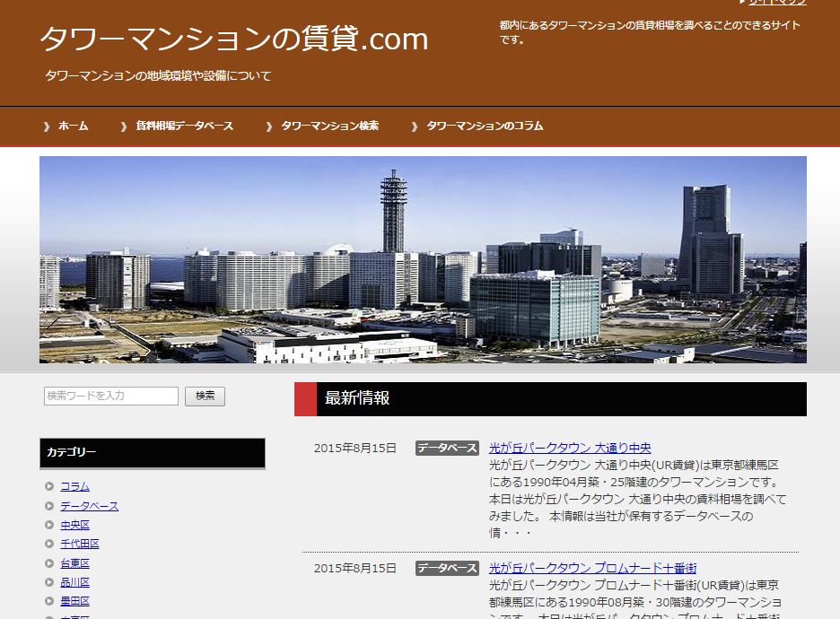This screenshot has height=619, width=840.
Task: Open the 品川区 category link
Action: click(75, 582)
